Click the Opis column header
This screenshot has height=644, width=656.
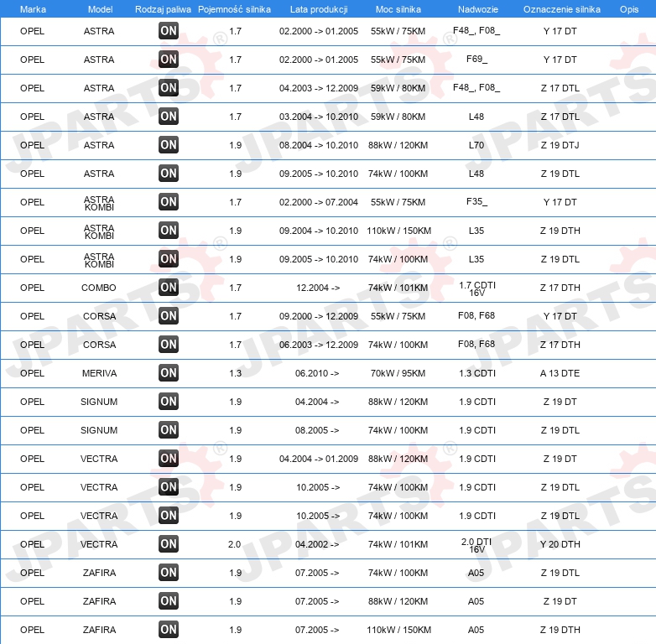[x=629, y=9]
